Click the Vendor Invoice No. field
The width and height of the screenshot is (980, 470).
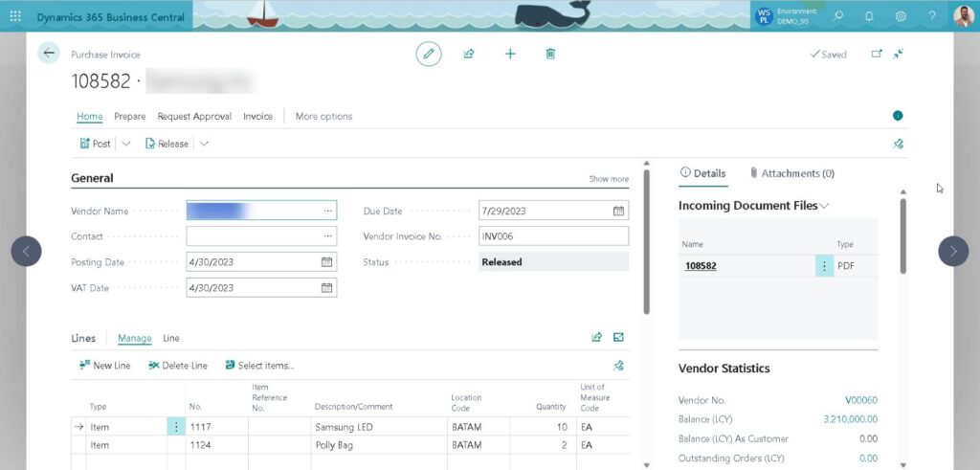click(x=553, y=236)
